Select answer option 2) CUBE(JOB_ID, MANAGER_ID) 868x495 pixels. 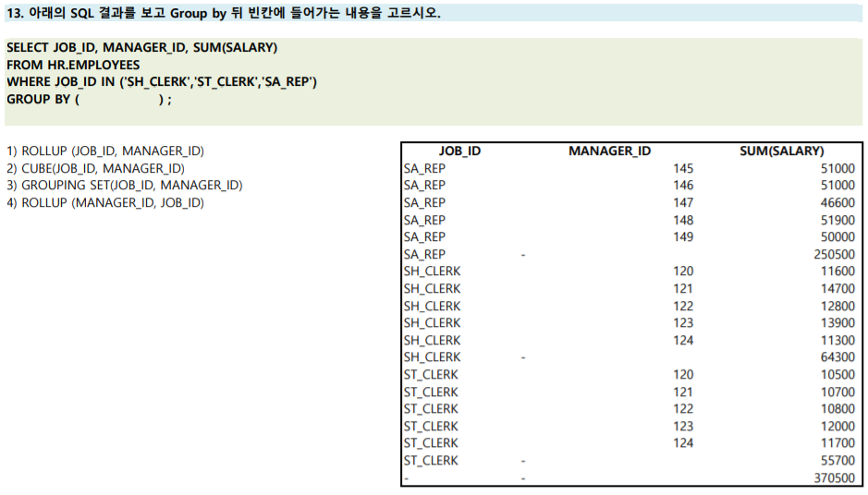(96, 168)
